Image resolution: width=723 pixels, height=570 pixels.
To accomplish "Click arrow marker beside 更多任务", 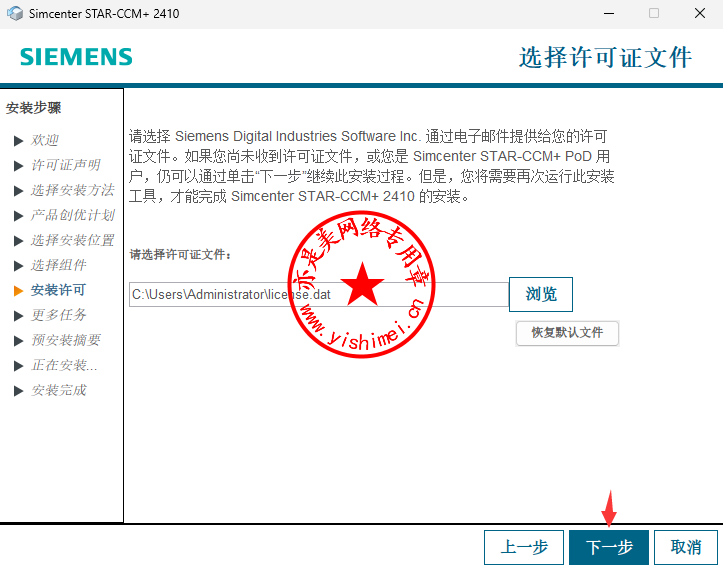I will coord(18,316).
